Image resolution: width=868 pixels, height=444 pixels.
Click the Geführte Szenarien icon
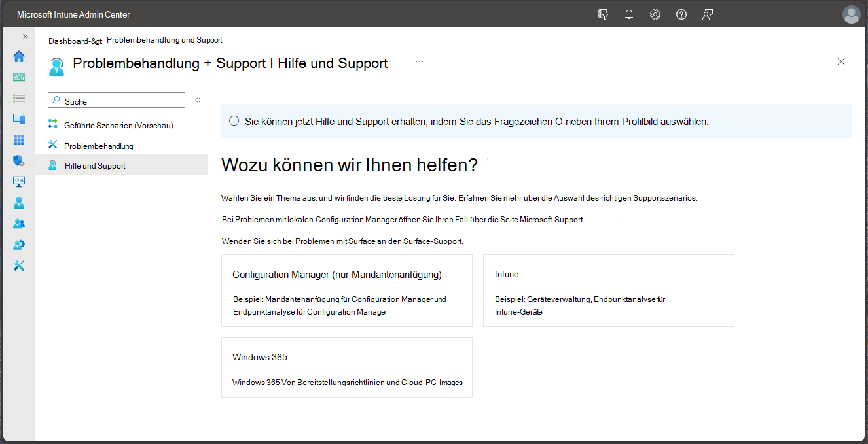pyautogui.click(x=53, y=124)
